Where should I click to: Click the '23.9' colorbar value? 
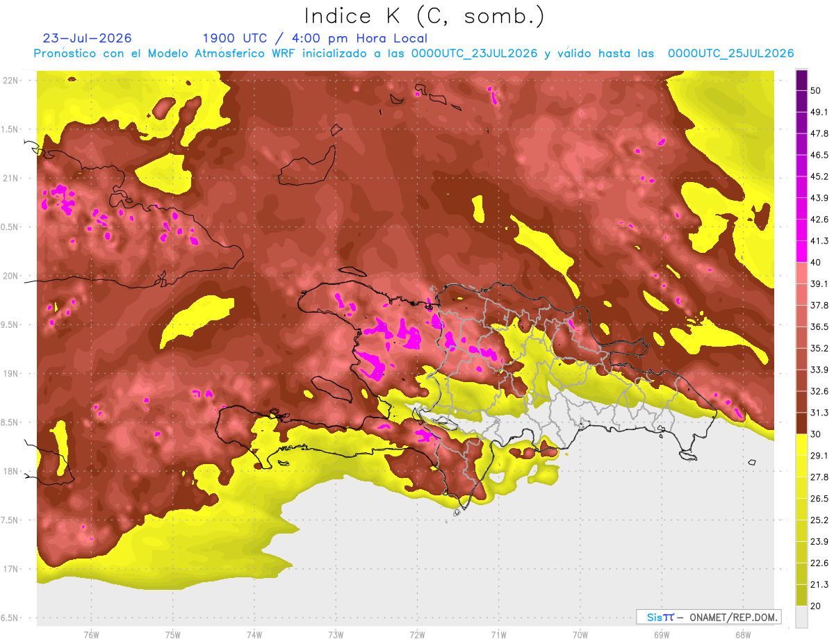pos(819,542)
